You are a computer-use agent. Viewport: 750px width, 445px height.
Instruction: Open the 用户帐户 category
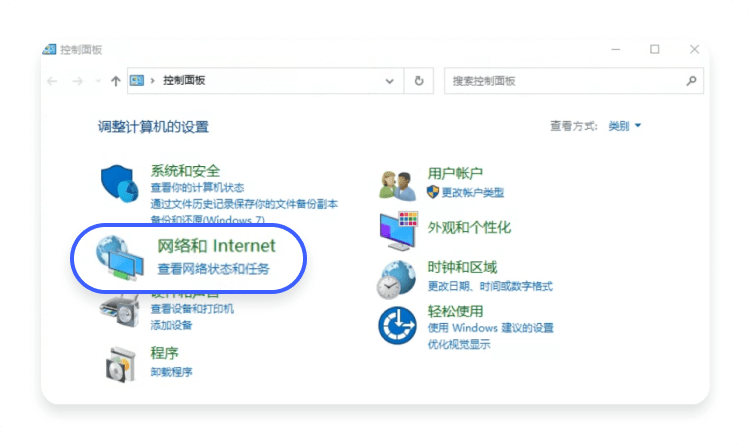[x=455, y=174]
